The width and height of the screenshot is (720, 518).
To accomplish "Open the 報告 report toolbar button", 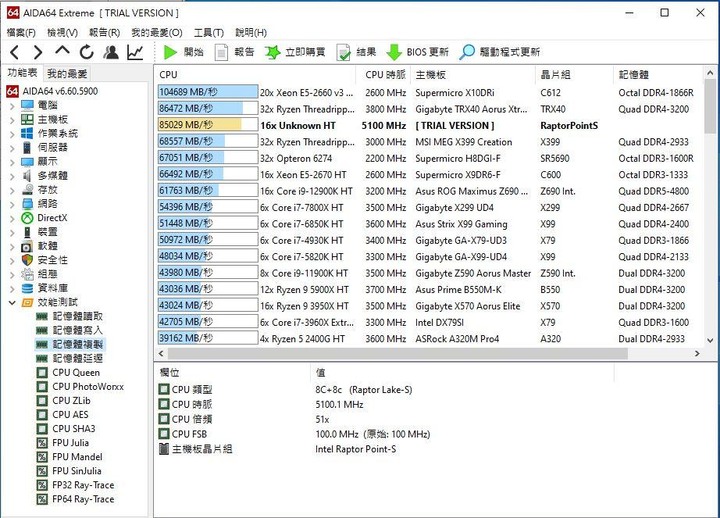I will click(x=235, y=52).
